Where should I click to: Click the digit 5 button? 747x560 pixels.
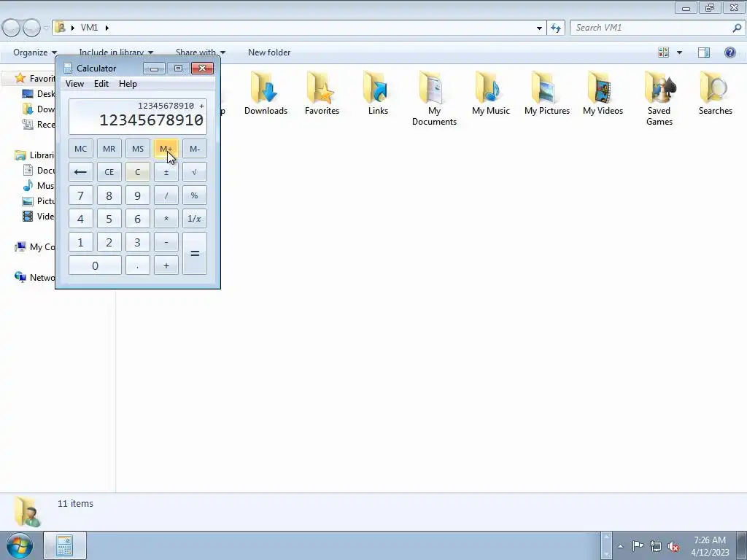click(109, 219)
